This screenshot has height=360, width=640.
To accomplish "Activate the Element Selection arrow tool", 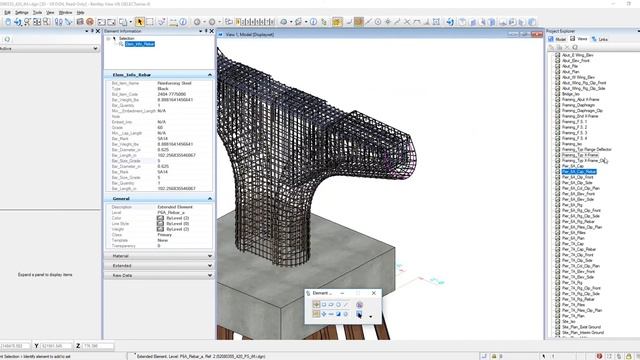I will 140,22.
